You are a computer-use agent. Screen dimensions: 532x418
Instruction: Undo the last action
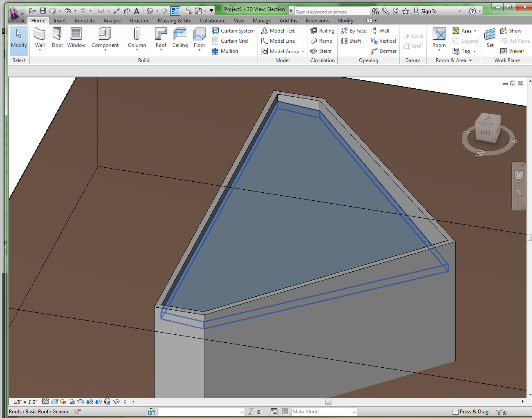68,11
